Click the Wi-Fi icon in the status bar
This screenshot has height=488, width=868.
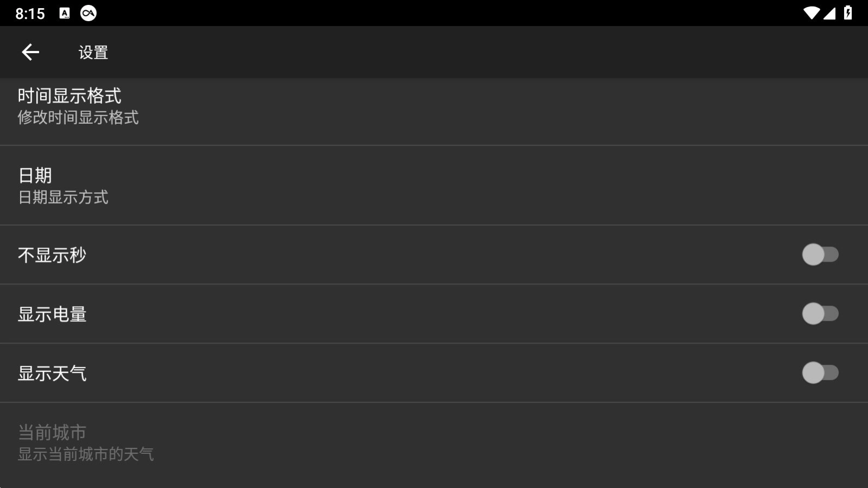(x=811, y=13)
